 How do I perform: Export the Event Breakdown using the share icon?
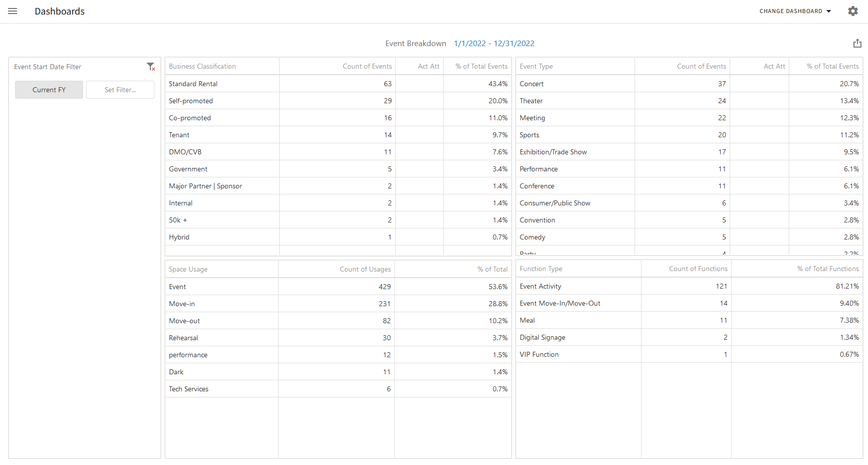(x=857, y=43)
